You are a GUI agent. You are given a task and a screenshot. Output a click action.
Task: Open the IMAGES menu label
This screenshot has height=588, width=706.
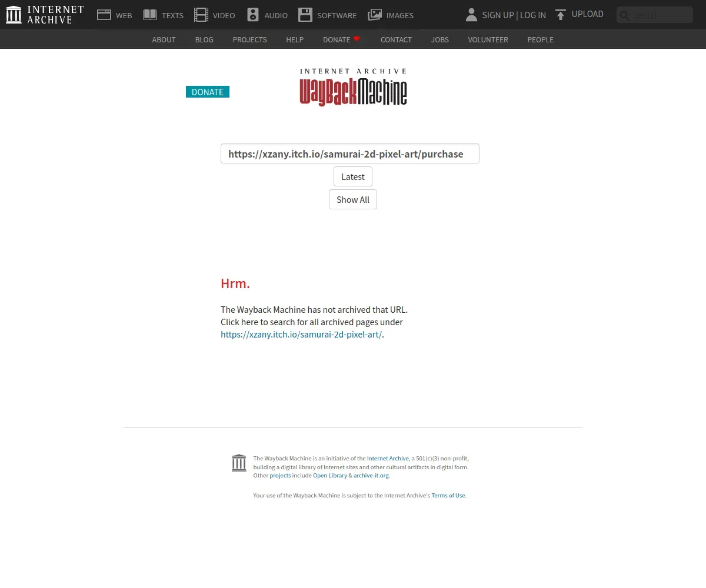tap(400, 15)
